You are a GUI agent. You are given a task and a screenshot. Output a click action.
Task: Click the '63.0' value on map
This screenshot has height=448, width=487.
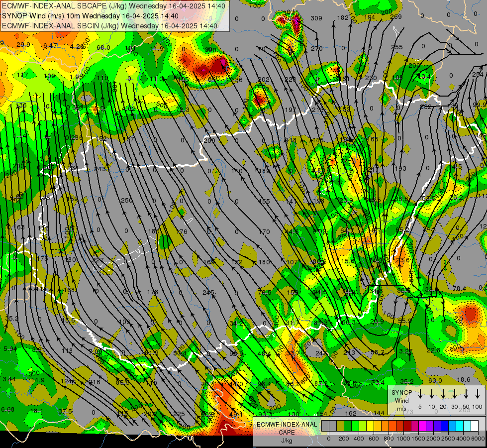435,380
